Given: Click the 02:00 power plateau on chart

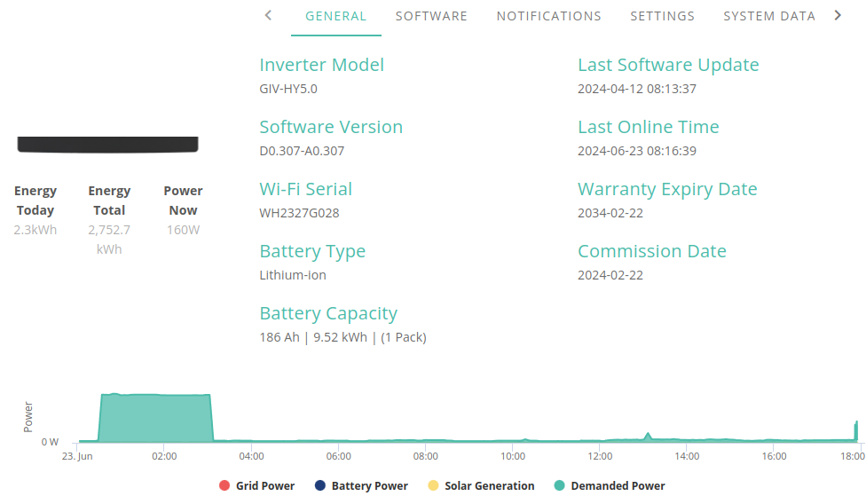Looking at the screenshot, I should pos(156,417).
